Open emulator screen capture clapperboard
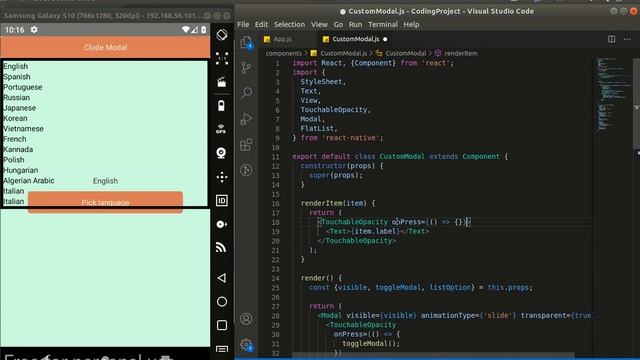 point(222,82)
